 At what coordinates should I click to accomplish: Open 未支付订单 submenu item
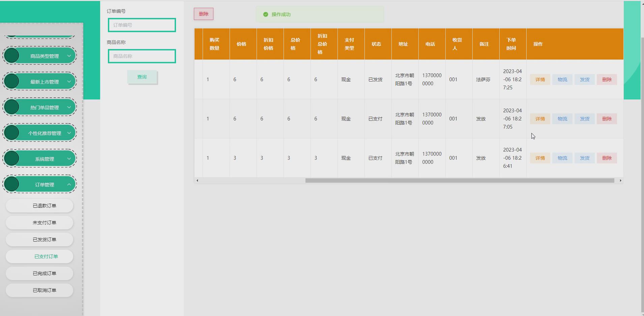(x=39, y=222)
